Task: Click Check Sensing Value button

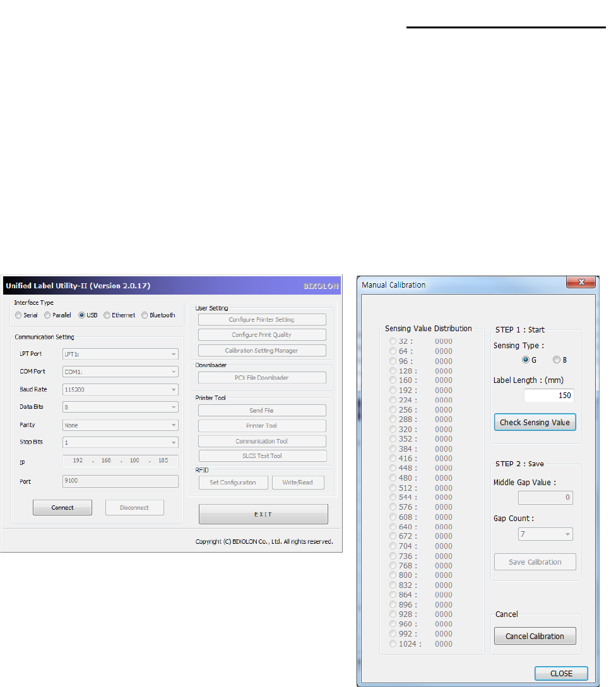Action: point(535,423)
